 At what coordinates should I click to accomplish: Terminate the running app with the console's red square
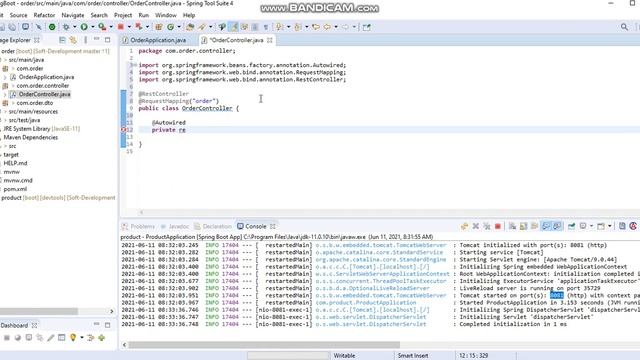[x=498, y=226]
